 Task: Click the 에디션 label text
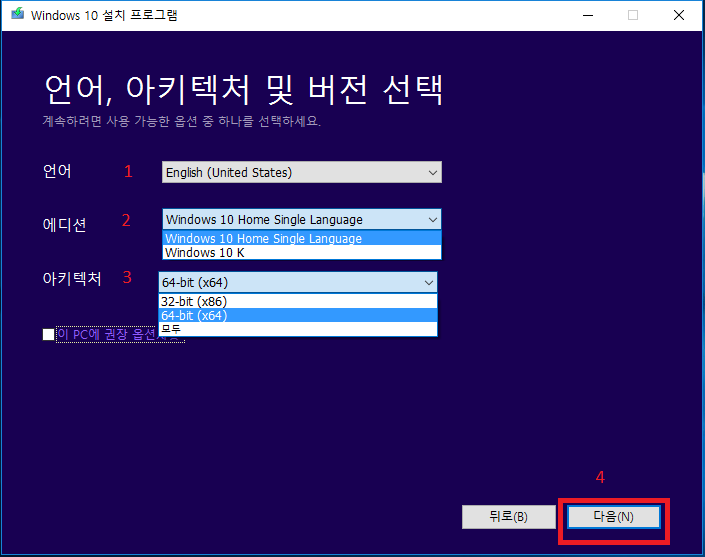click(64, 224)
